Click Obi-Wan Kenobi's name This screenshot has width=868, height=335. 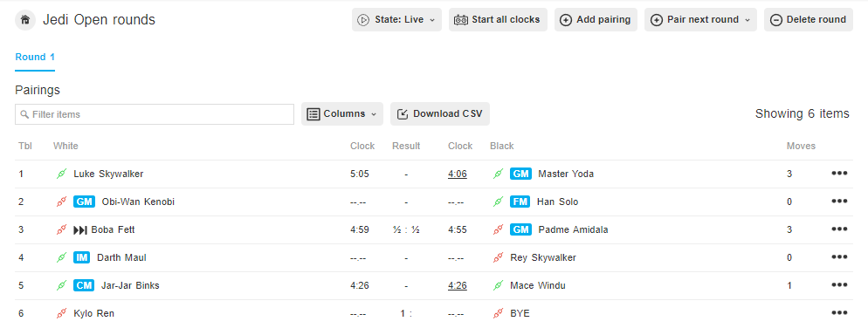tap(138, 202)
